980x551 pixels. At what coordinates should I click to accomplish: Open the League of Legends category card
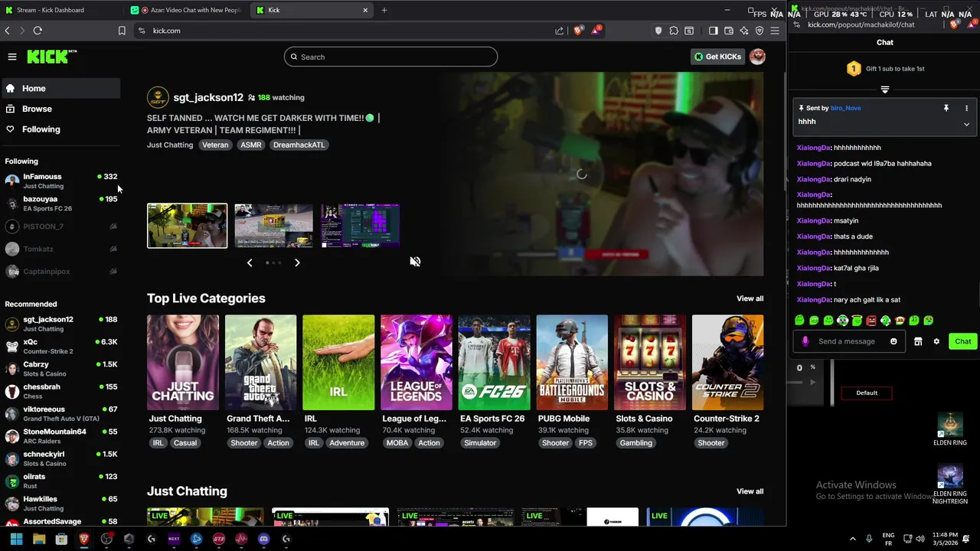point(416,363)
